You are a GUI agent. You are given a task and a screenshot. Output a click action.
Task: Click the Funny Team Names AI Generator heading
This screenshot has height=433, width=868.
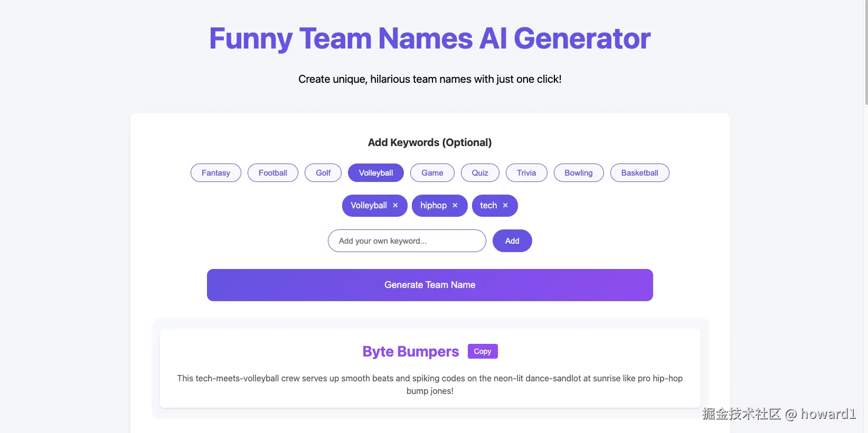pyautogui.click(x=430, y=39)
